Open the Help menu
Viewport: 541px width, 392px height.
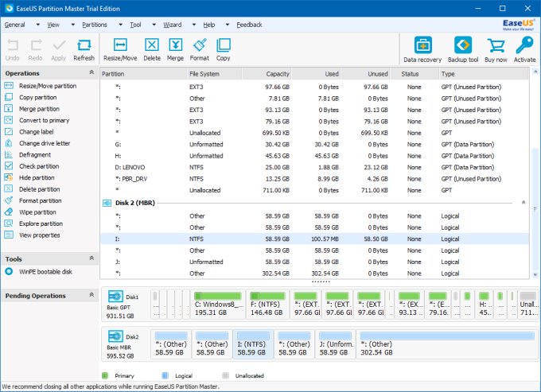click(208, 25)
